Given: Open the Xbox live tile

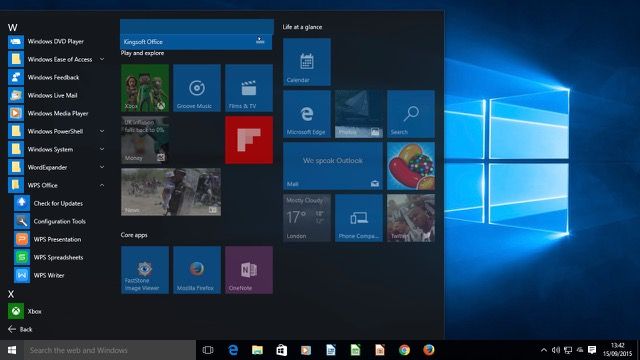Looking at the screenshot, I should point(145,88).
